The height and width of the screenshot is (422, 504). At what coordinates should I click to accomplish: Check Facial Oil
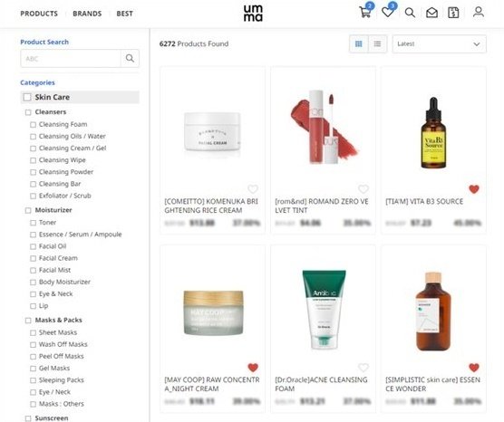[x=33, y=246]
